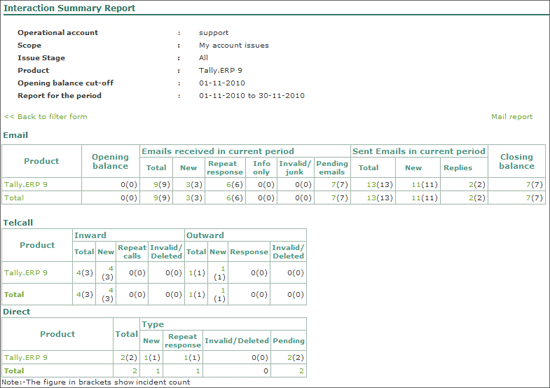
Task: Open New 1(1) in Direct Tally.ERP 9 row
Action: 152,357
